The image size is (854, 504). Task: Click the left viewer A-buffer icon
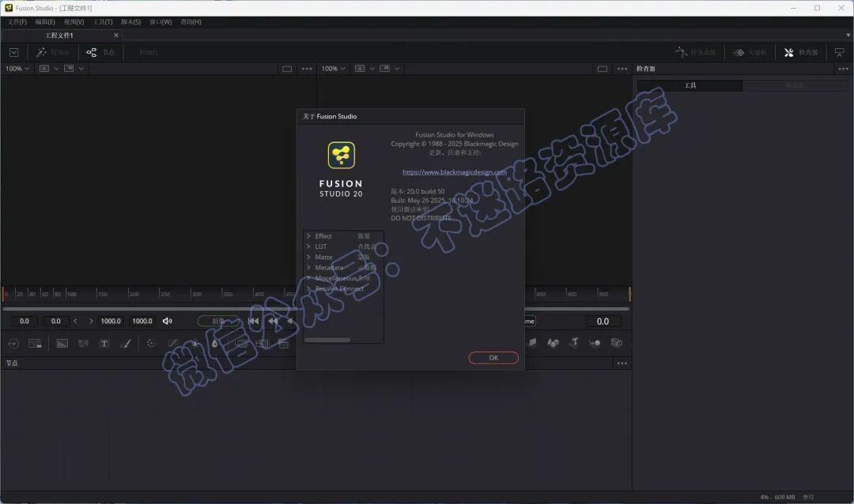click(44, 69)
